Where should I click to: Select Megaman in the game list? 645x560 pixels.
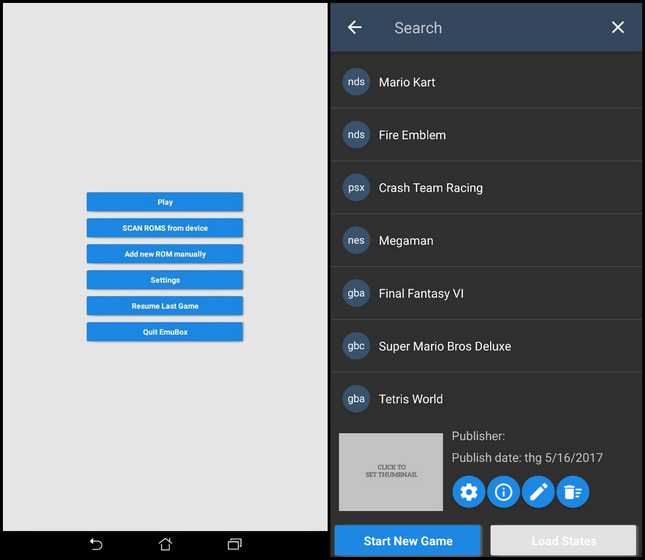tap(486, 240)
